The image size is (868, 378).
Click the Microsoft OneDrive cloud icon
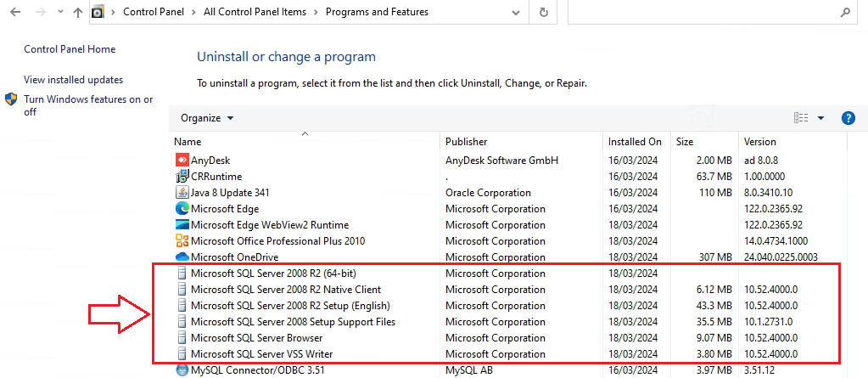tap(182, 257)
